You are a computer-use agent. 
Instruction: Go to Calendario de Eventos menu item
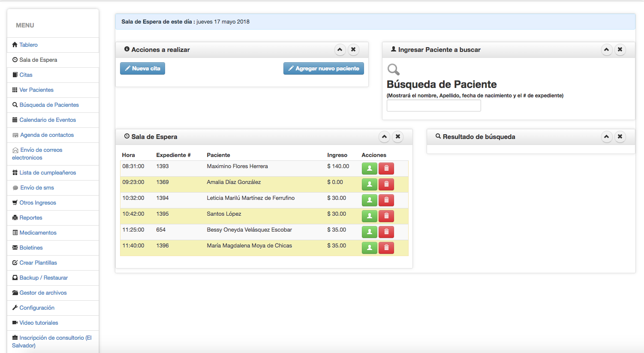click(48, 120)
